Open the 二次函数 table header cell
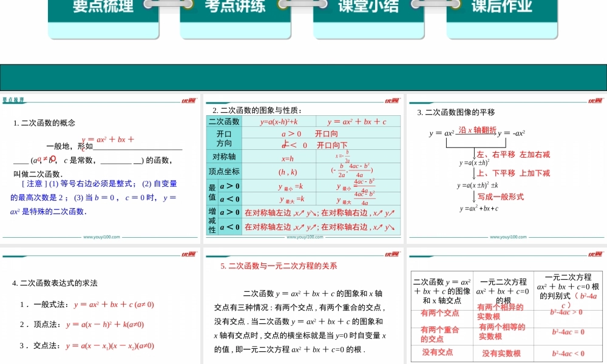Viewport: 607px width, 364px height. 225,121
